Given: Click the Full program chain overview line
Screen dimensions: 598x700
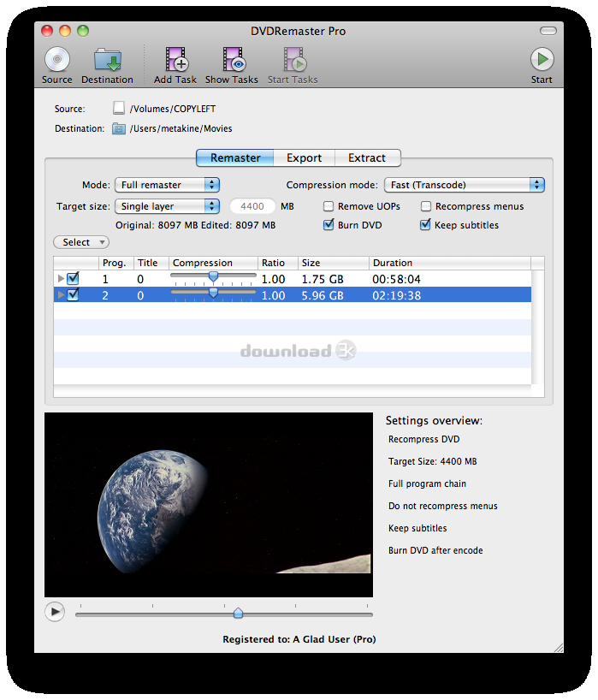Looking at the screenshot, I should [x=427, y=484].
